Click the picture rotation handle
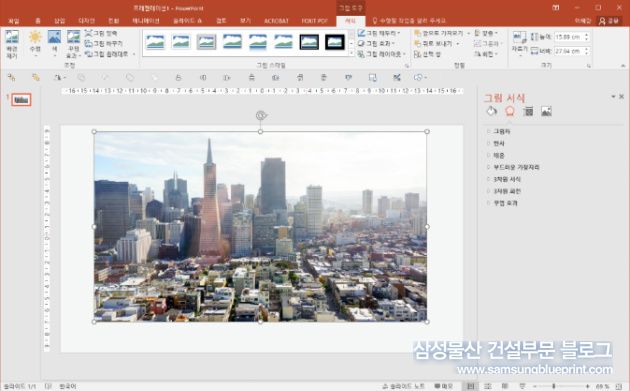The width and height of the screenshot is (630, 391). [261, 116]
